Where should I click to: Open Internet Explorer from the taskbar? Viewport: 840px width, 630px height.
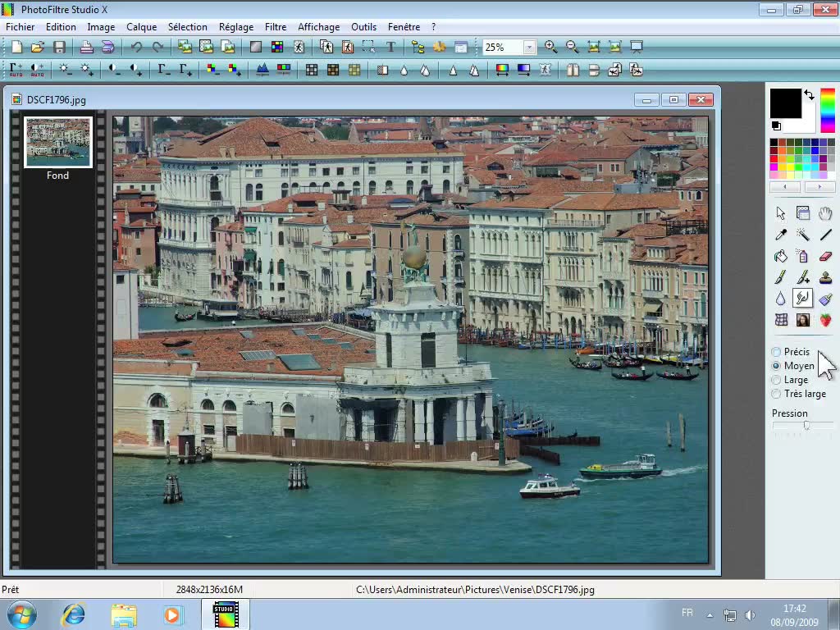(74, 614)
